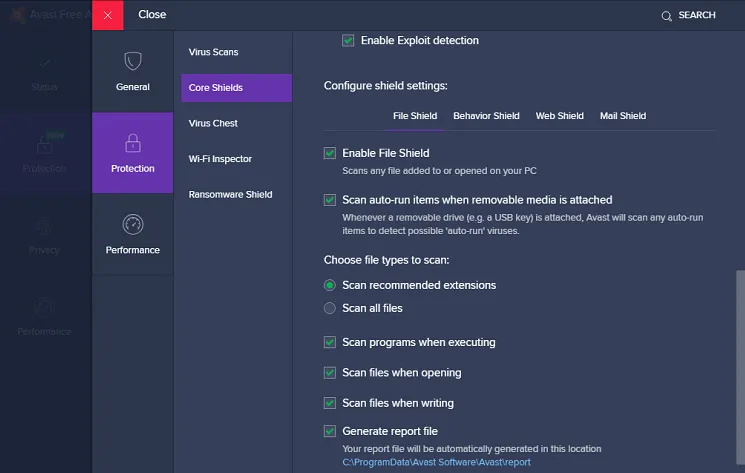This screenshot has width=745, height=473.
Task: Toggle Scan programs when executing checkbox
Action: tap(330, 342)
